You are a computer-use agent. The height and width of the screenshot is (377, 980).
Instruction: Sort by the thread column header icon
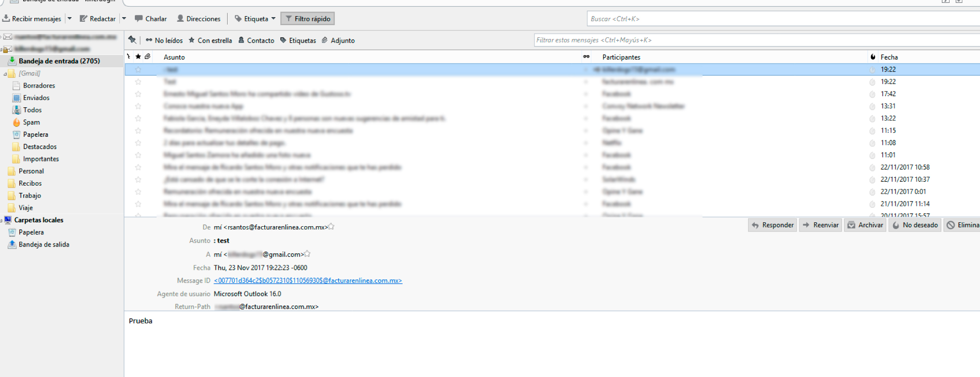129,57
